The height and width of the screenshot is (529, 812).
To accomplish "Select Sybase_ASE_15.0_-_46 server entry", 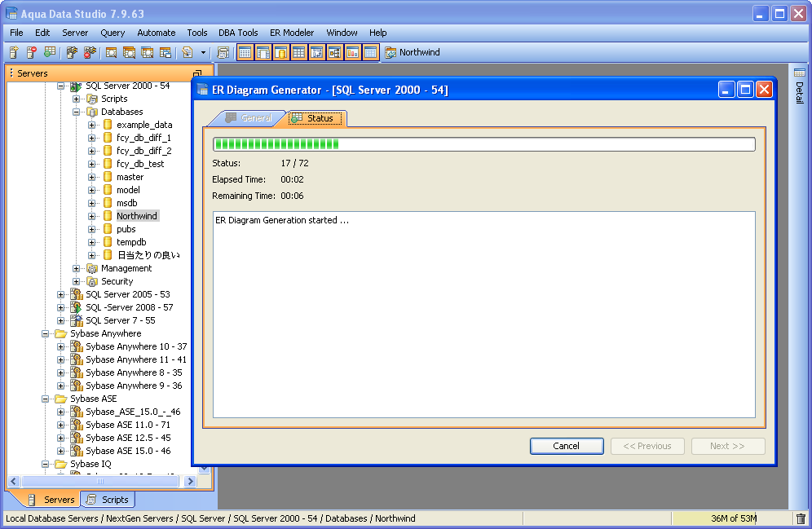I will (133, 412).
